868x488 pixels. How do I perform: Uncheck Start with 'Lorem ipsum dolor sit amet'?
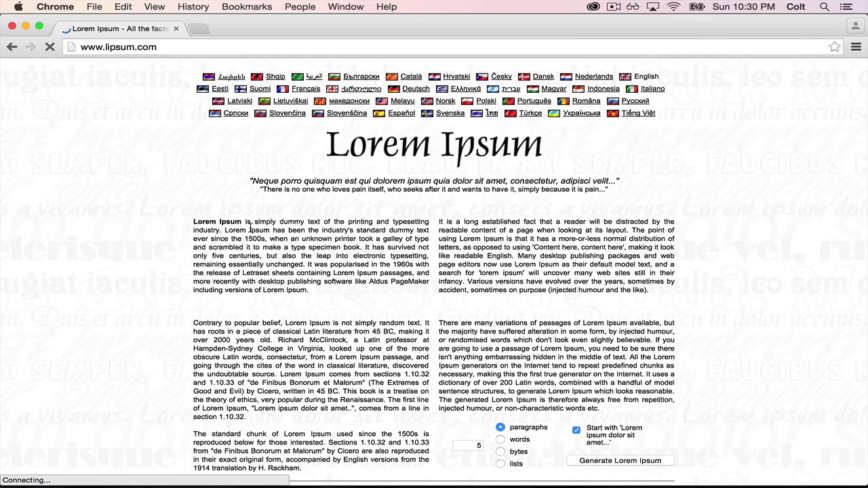576,430
